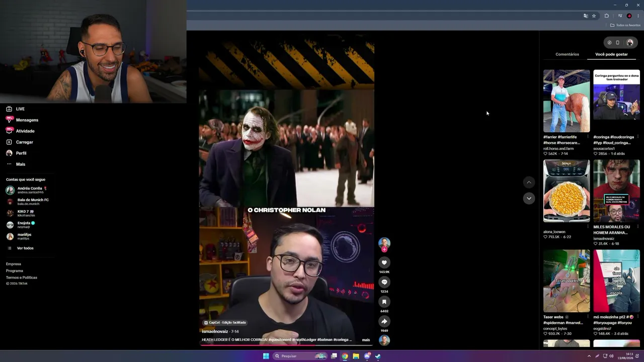Open Termos e Políticas footer link
Screen dimensions: 644x362
[22, 278]
